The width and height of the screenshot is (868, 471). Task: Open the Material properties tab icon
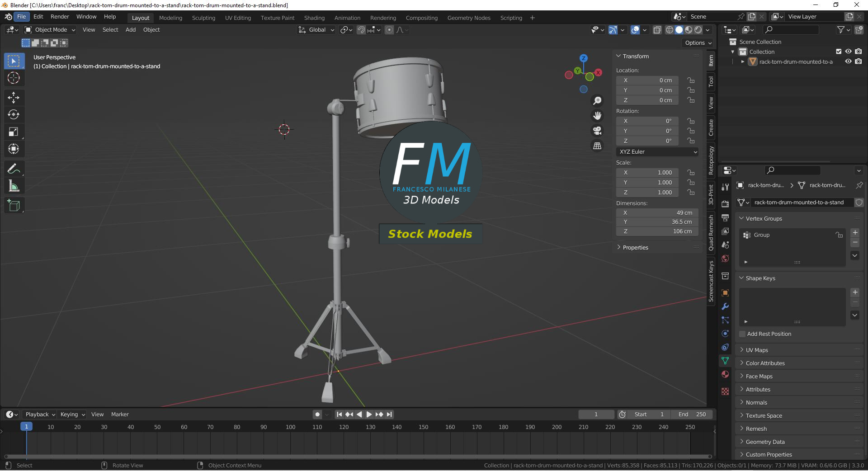point(725,374)
